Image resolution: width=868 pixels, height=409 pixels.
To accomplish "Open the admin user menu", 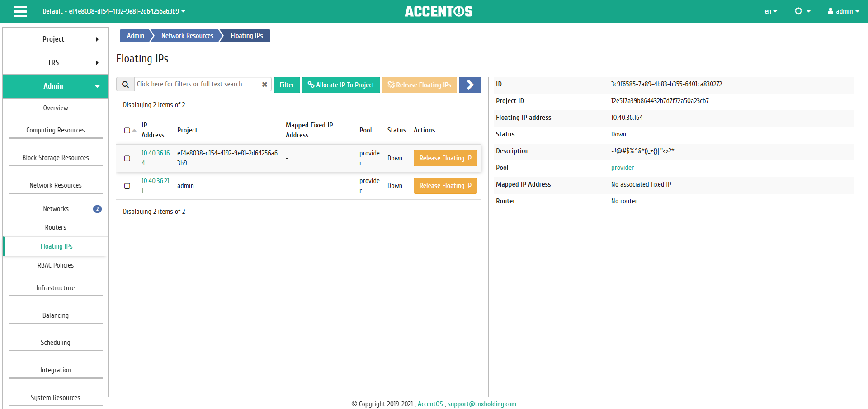I will click(844, 11).
